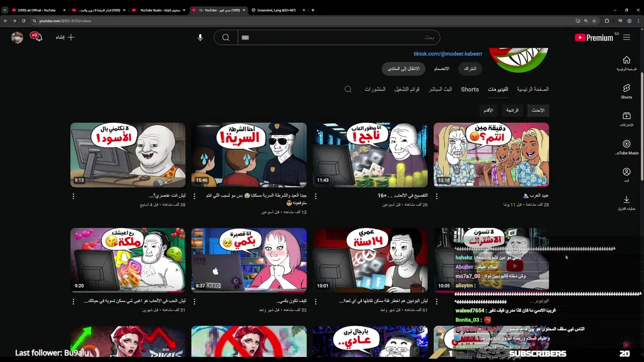Open the browser zoom magnifier icon

[x=586, y=21]
